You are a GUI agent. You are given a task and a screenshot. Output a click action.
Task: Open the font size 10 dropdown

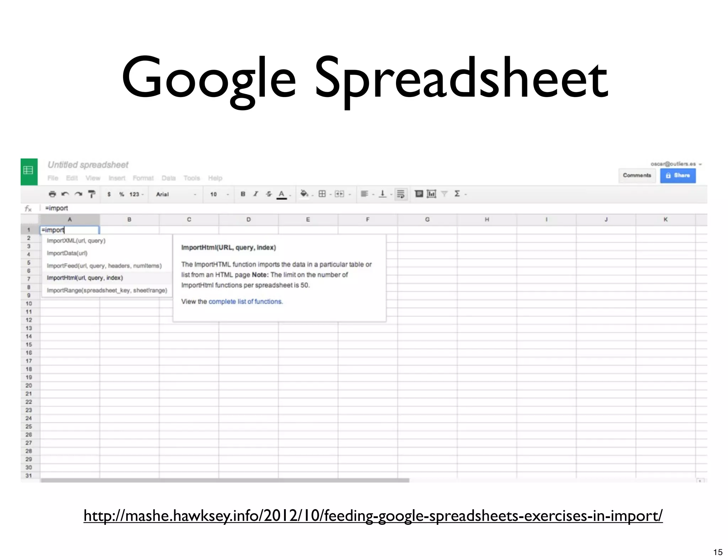coord(219,194)
